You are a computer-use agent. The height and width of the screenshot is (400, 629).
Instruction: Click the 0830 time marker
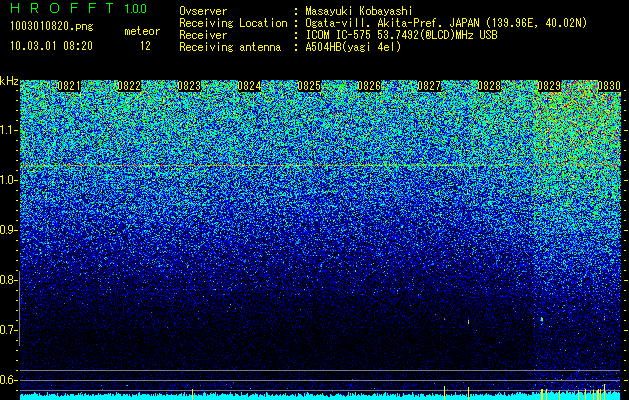[x=609, y=86]
